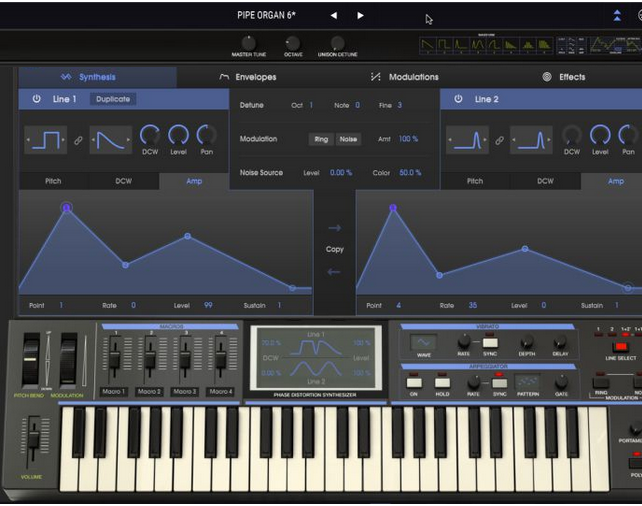This screenshot has height=506, width=642.
Task: Enable Noise modulation button
Action: click(x=348, y=139)
